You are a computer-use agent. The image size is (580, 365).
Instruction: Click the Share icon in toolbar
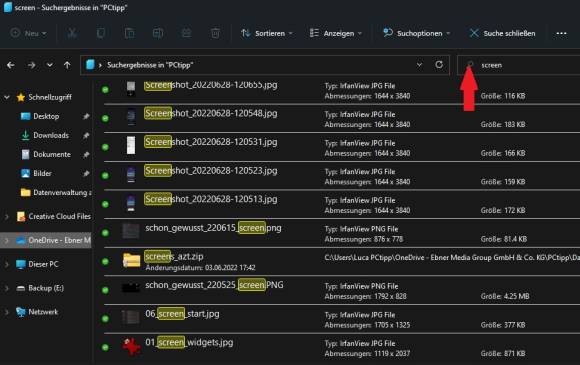click(x=186, y=33)
